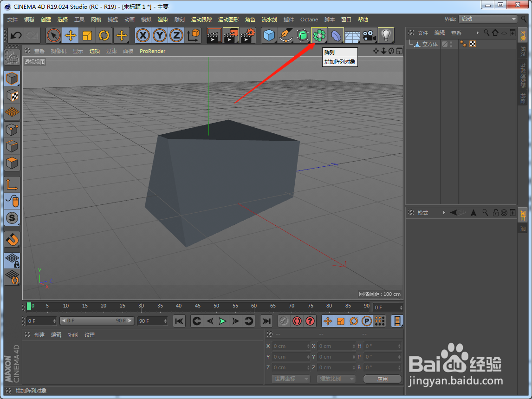Open the 运动图形 menu

pyautogui.click(x=228, y=20)
